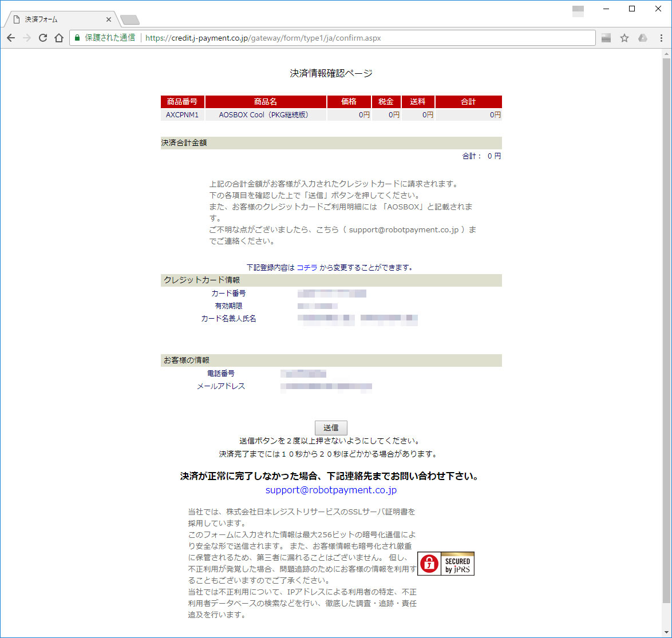Close the browser window
This screenshot has height=638, width=672.
tap(658, 9)
